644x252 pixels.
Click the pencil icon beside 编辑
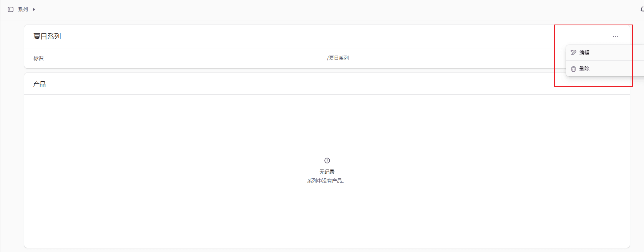click(573, 53)
